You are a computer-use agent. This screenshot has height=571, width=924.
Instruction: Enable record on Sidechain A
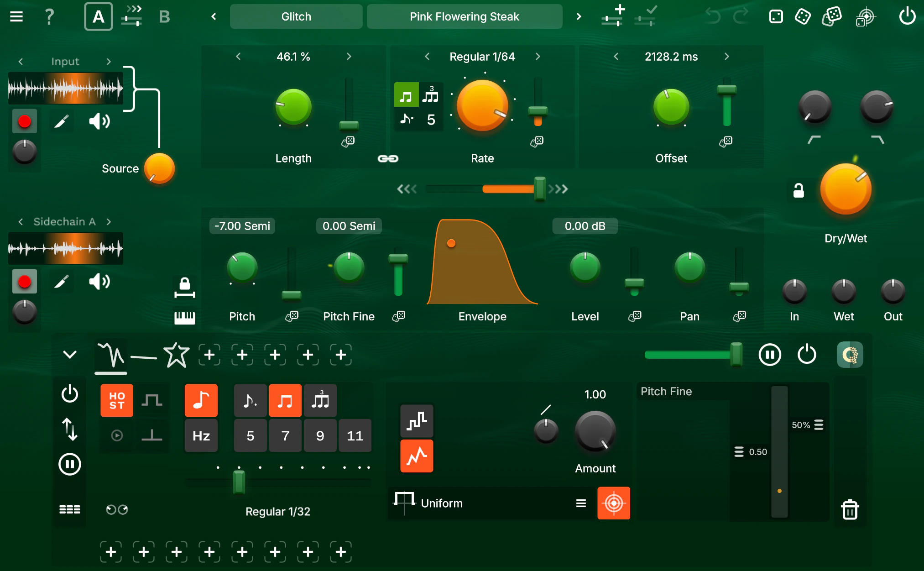point(24,282)
